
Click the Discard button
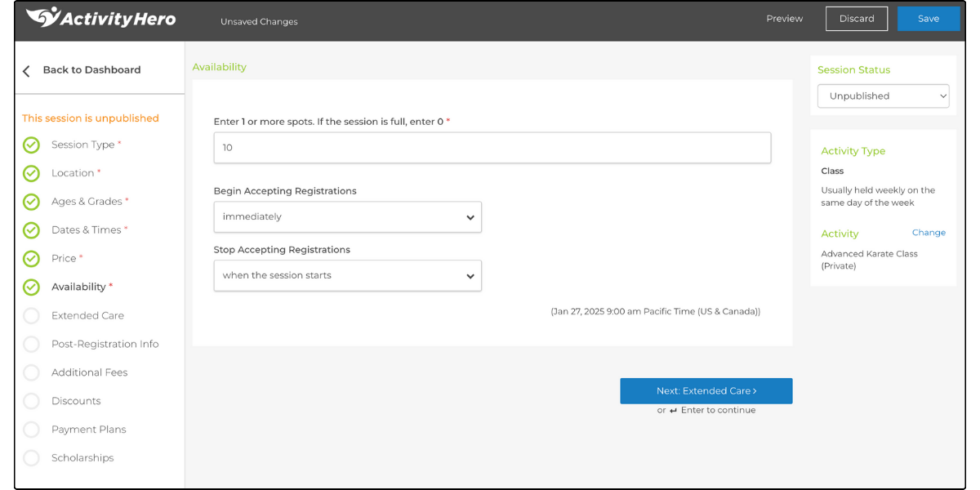(x=857, y=19)
